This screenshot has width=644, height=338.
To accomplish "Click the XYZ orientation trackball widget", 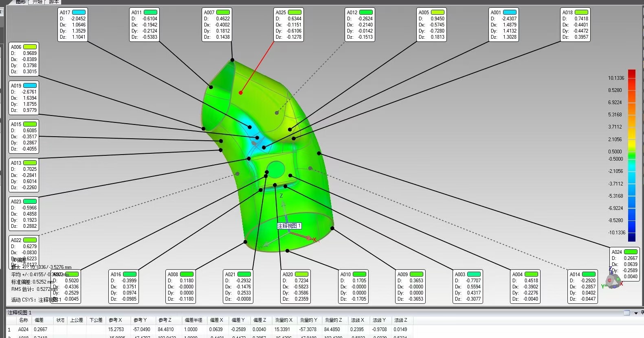I will tap(612, 281).
